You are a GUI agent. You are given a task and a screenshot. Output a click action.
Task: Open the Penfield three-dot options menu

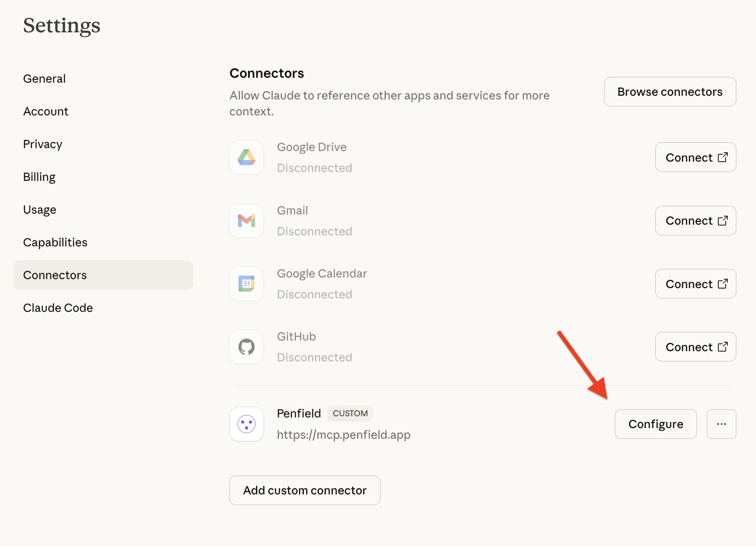tap(722, 424)
